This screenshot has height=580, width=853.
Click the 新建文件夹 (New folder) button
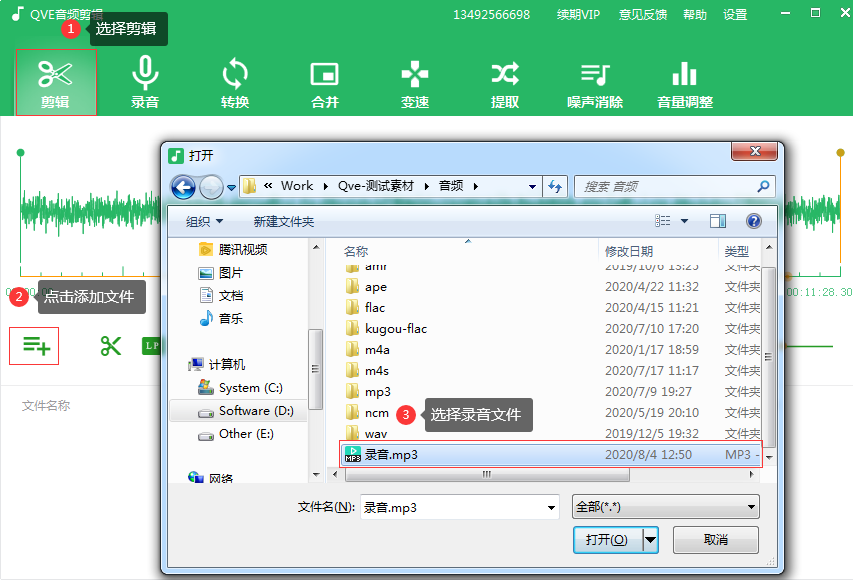pos(283,221)
